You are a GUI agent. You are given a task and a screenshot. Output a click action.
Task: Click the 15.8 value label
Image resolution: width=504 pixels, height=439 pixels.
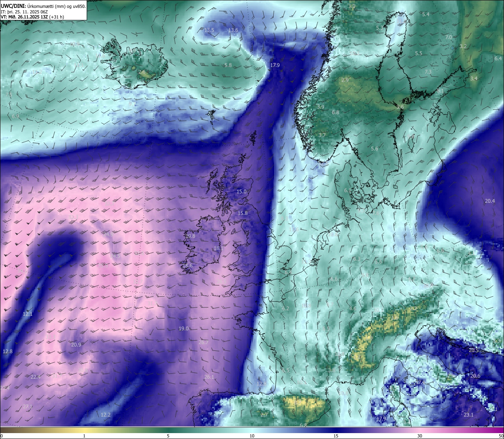[243, 213]
